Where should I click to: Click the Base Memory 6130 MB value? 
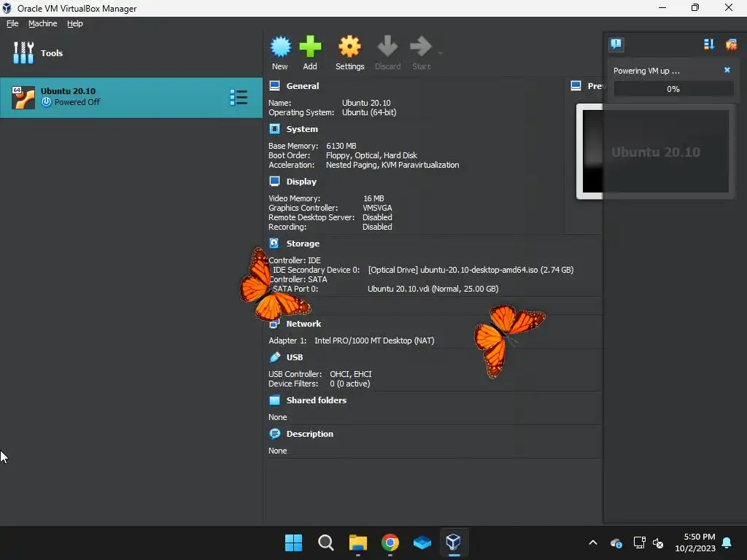click(x=341, y=146)
